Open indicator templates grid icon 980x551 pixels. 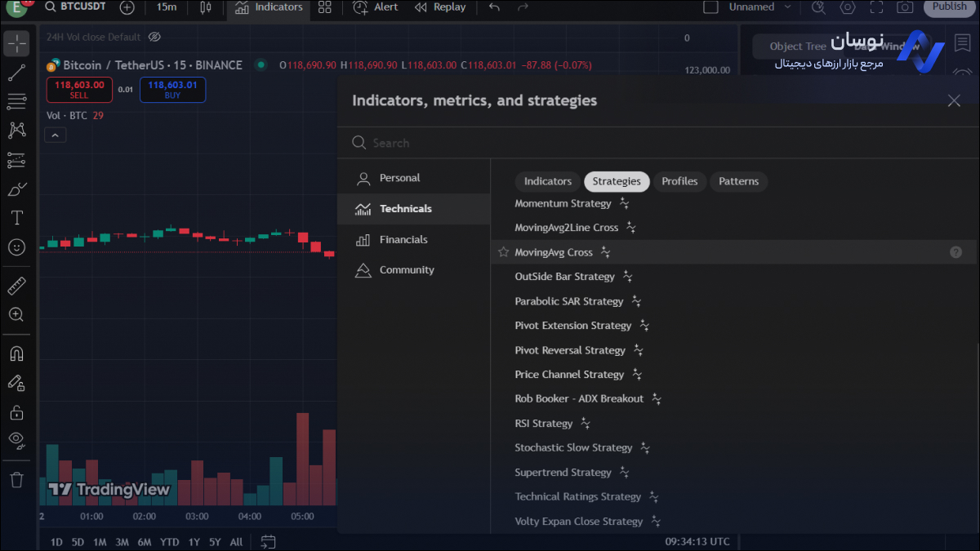pos(325,7)
